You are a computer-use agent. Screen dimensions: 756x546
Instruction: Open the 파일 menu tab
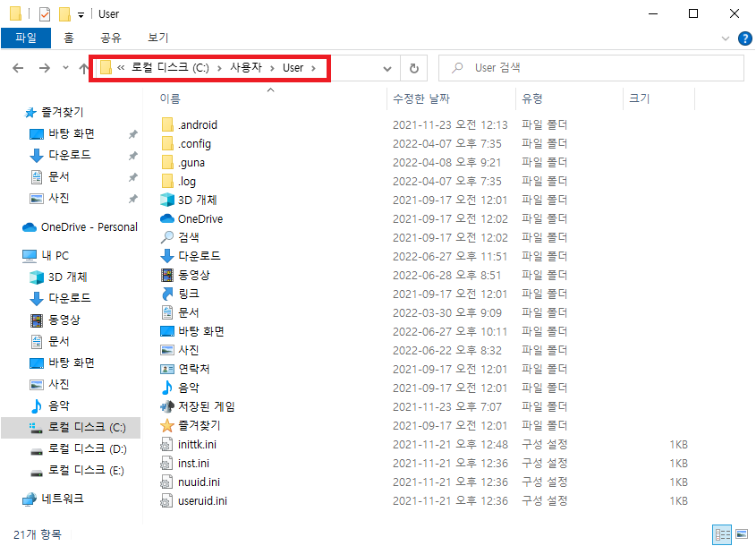click(26, 38)
